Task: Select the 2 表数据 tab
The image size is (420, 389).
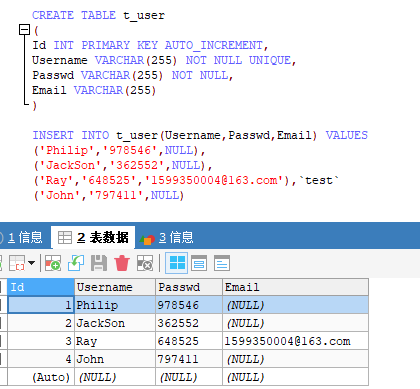Action: (x=93, y=238)
